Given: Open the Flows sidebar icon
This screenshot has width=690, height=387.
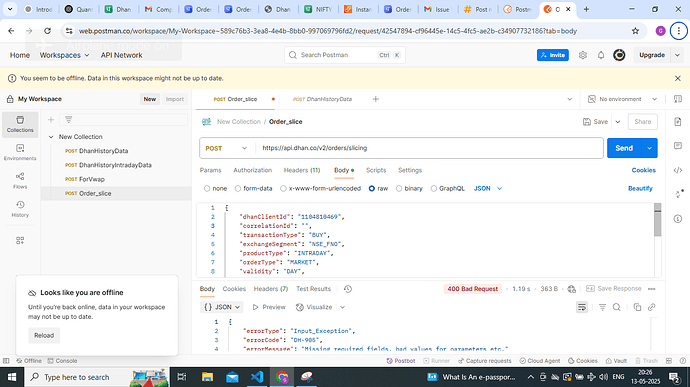Looking at the screenshot, I should point(20,181).
